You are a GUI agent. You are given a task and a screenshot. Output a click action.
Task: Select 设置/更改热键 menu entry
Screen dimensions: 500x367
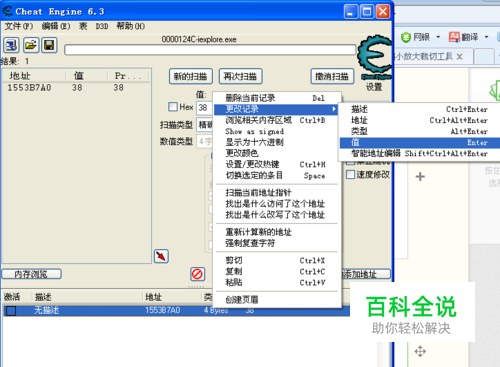click(x=276, y=164)
